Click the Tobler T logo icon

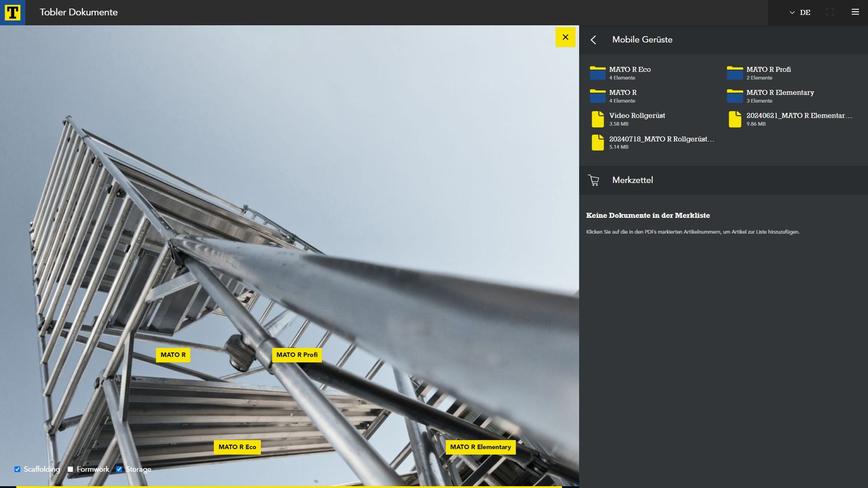(x=12, y=13)
